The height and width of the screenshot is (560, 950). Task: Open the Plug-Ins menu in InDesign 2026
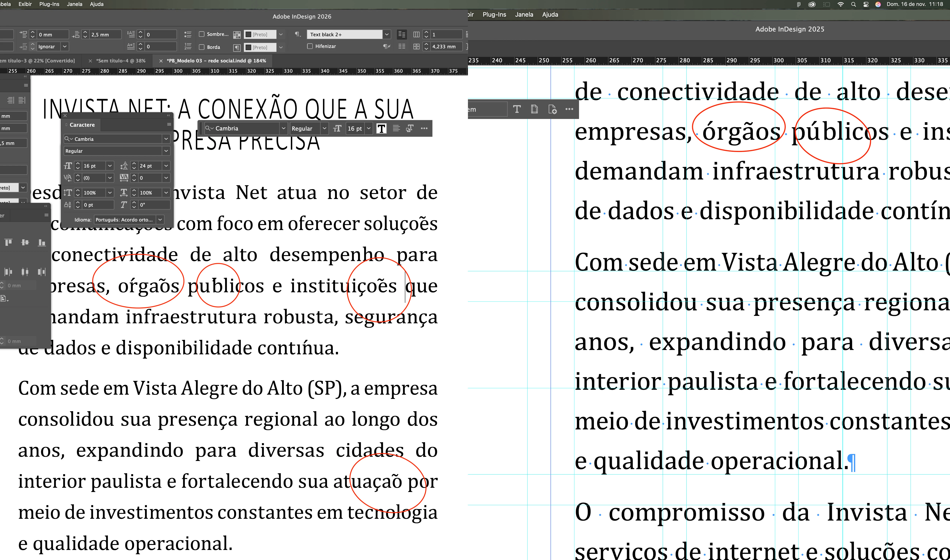point(49,4)
